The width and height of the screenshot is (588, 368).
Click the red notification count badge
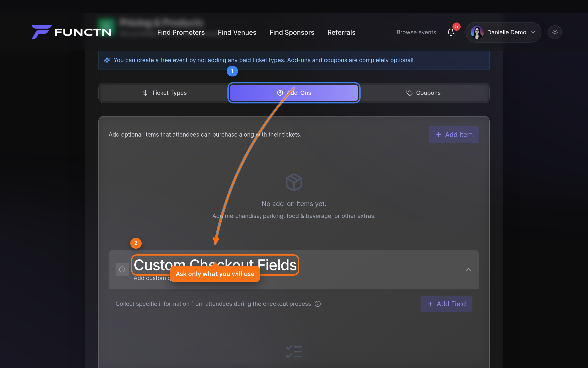click(456, 27)
